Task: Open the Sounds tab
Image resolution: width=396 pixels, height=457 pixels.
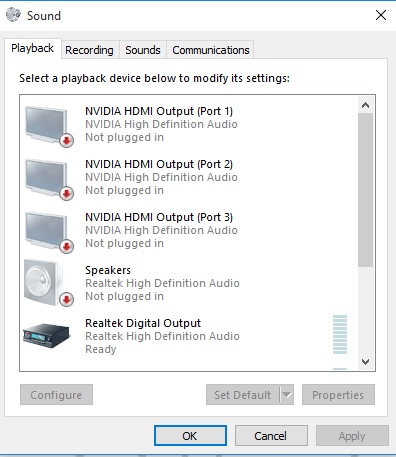Action: pyautogui.click(x=143, y=50)
